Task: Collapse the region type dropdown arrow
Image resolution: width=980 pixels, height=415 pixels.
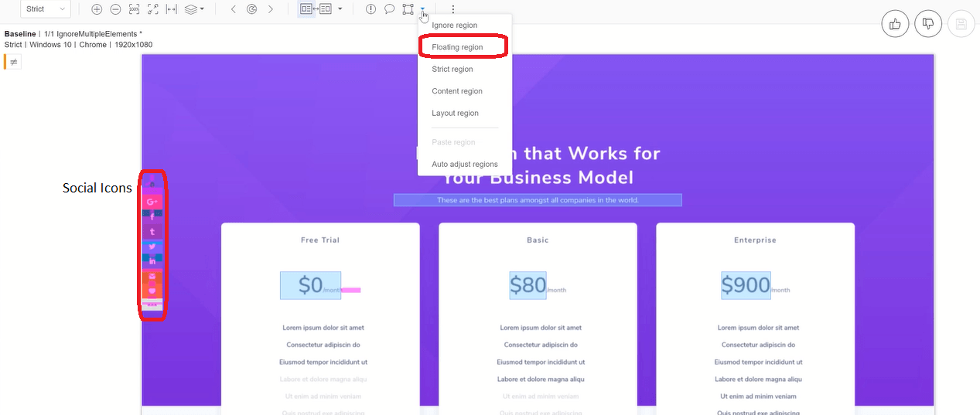Action: point(423,9)
